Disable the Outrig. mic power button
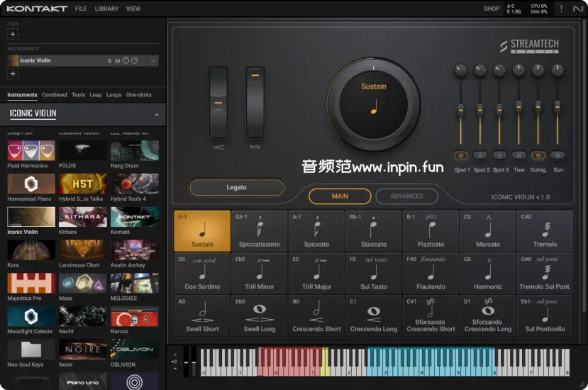This screenshot has width=588, height=390. 538,155
